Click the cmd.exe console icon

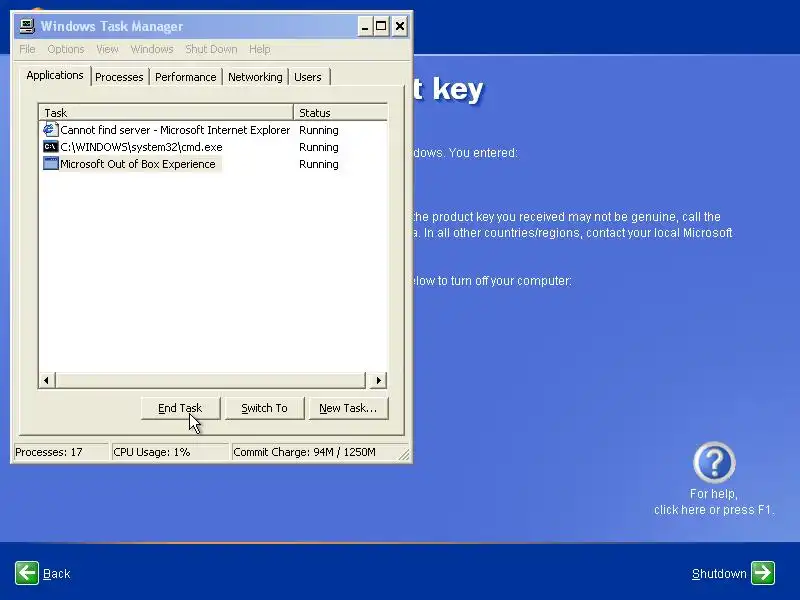(50, 147)
